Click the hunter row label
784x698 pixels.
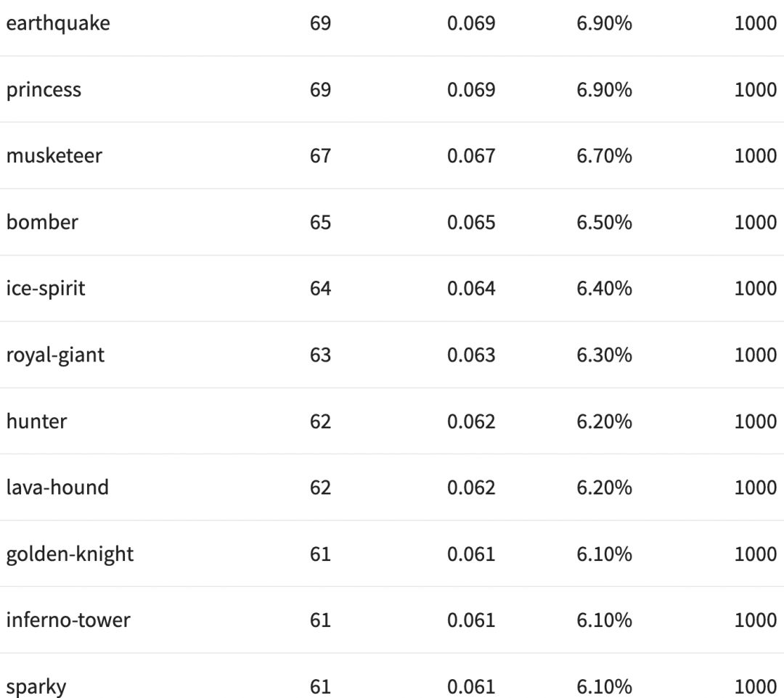pyautogui.click(x=36, y=422)
